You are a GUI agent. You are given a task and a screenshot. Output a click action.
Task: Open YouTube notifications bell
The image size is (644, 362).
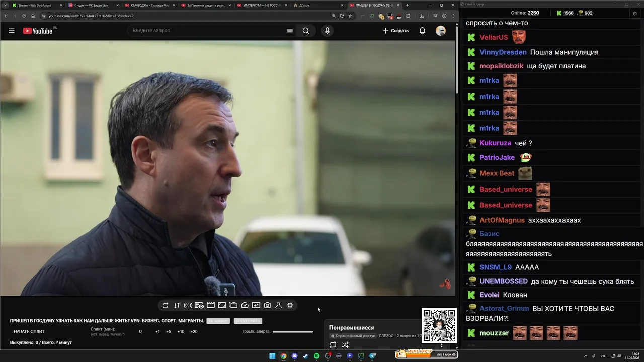422,31
